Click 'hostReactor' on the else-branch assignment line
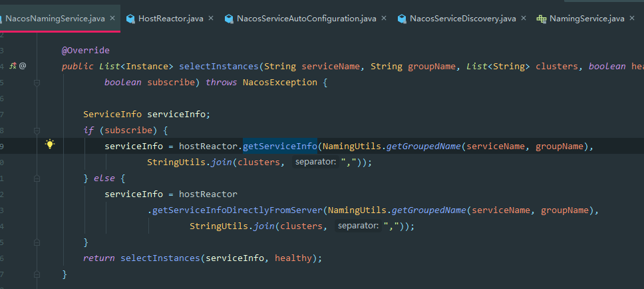 tap(208, 194)
